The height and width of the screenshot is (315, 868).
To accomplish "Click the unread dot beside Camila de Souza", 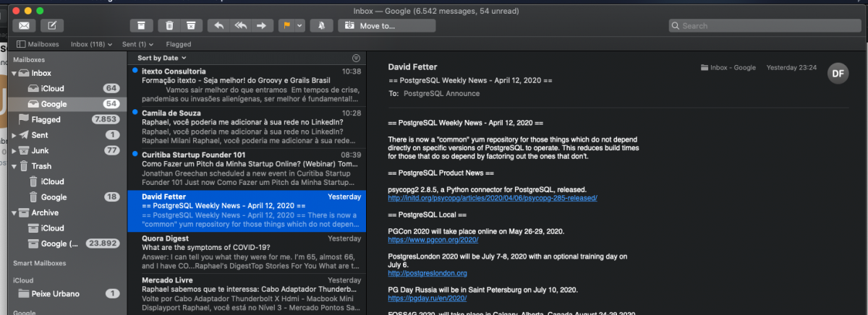I will tap(135, 113).
